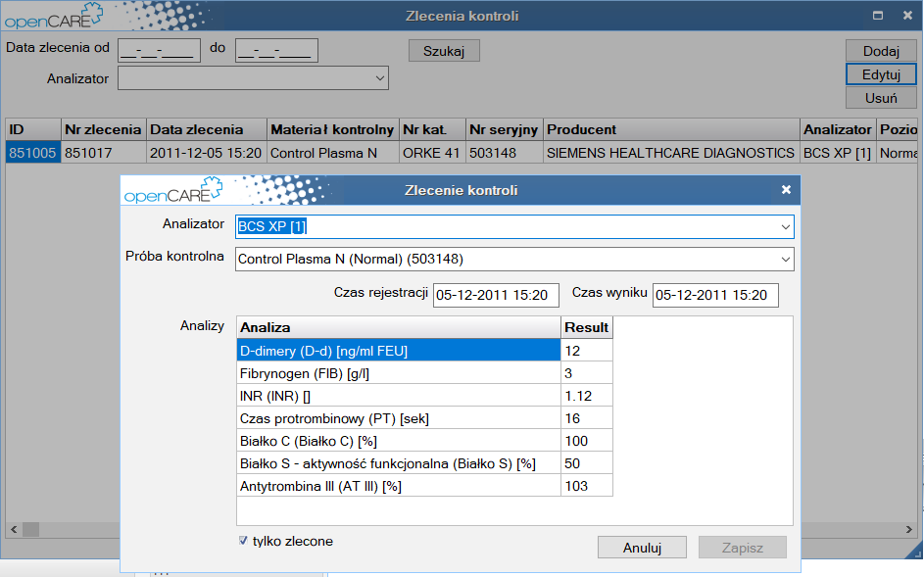Maximize the Zlecenia kontroli window
The width and height of the screenshot is (924, 577).
(x=878, y=16)
